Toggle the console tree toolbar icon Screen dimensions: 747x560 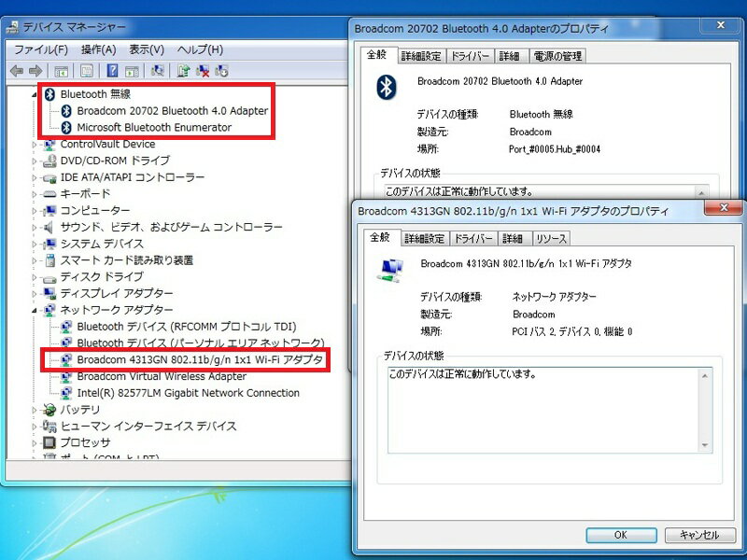point(61,72)
